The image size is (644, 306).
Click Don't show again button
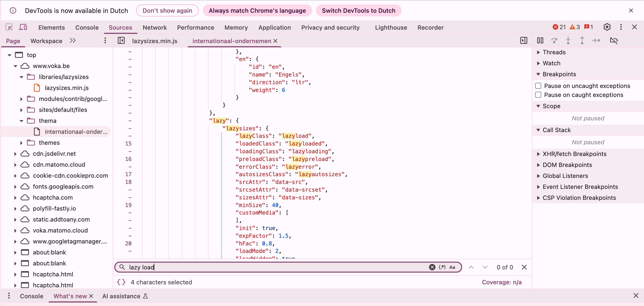tap(167, 11)
